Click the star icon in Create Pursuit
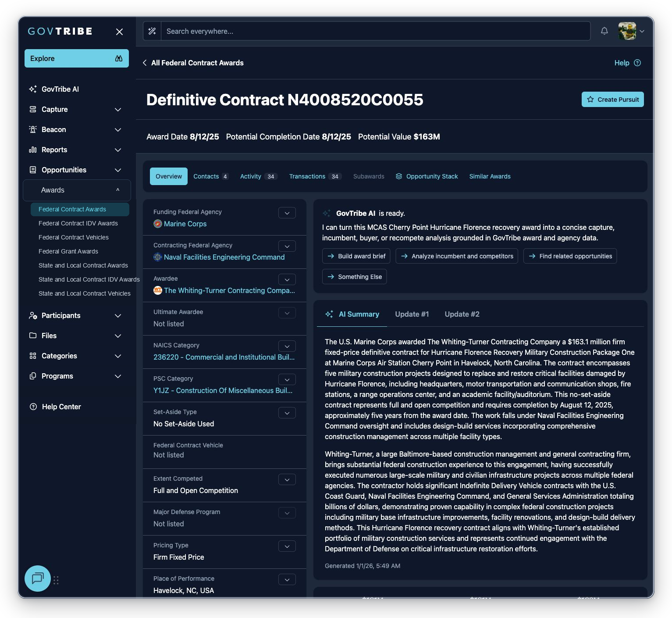The width and height of the screenshot is (672, 618). pos(590,100)
